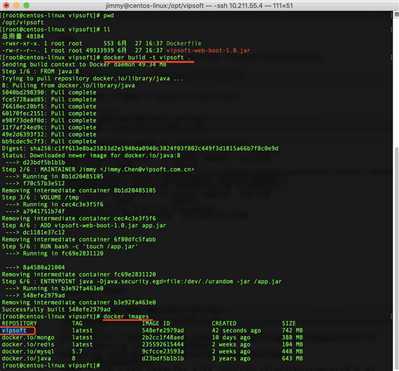399x371 pixels.
Task: Click the 'Step 6/6 : ENTRYPOINT java' line
Action: pyautogui.click(x=142, y=281)
